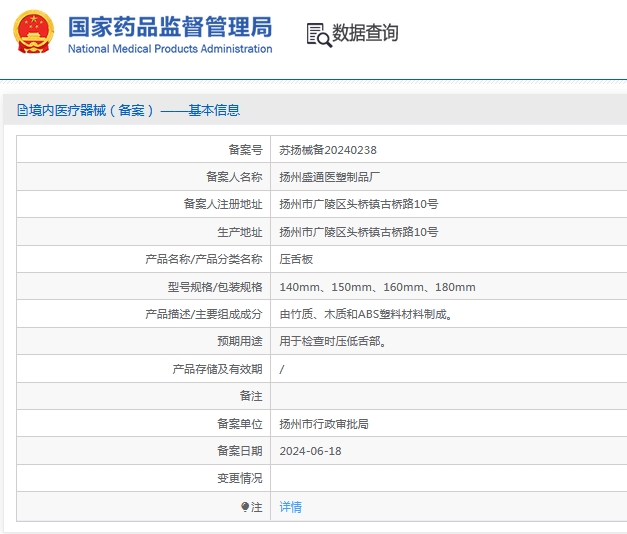Click the 备案人注册地址 value 扬州市广陵区头桥镇古桥路10号

359,204
